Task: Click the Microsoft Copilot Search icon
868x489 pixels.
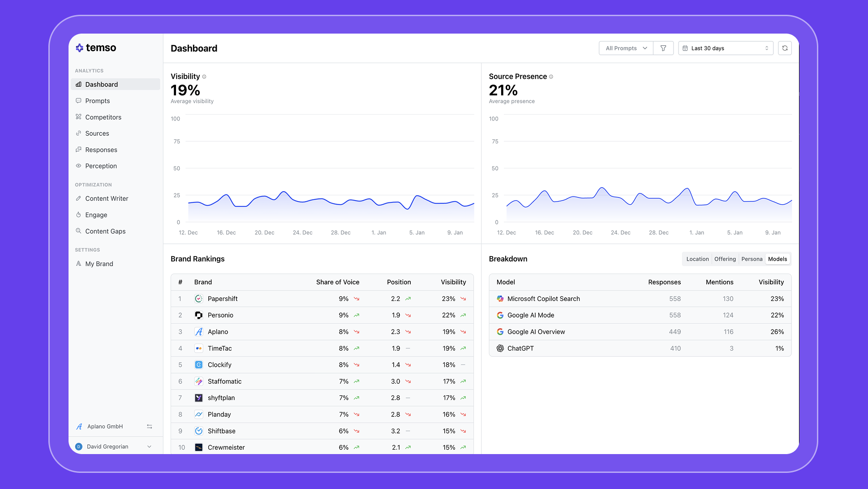Action: click(500, 299)
